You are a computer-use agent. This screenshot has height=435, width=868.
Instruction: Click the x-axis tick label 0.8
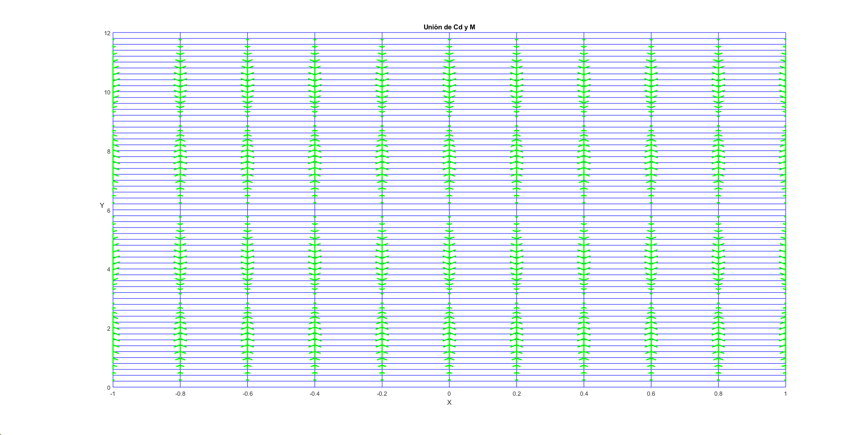(x=718, y=394)
